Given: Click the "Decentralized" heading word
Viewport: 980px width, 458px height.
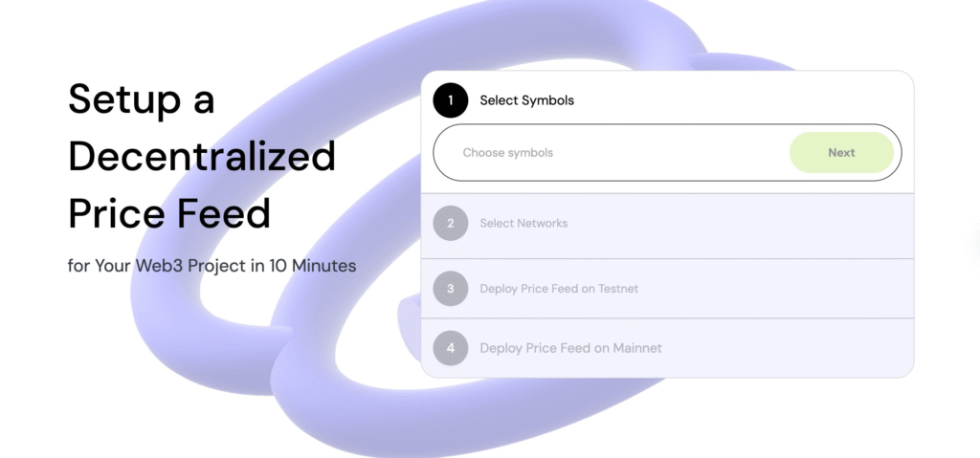Looking at the screenshot, I should point(202,156).
